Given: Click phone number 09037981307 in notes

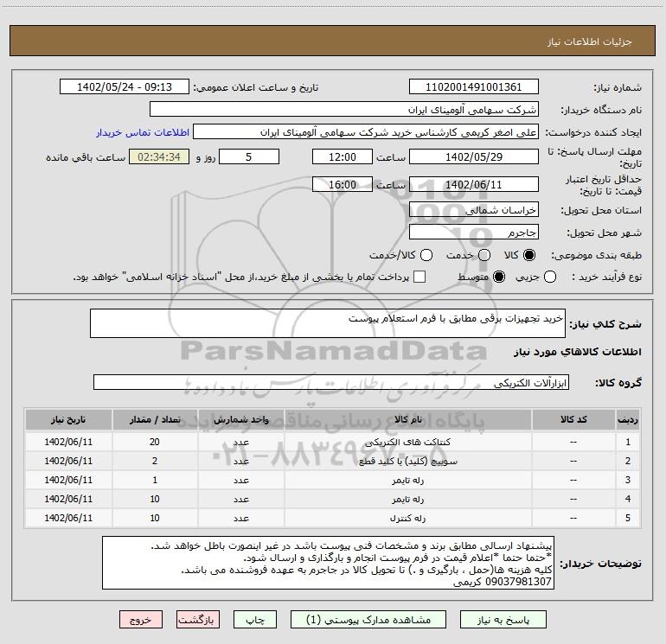Looking at the screenshot, I should [x=518, y=582].
